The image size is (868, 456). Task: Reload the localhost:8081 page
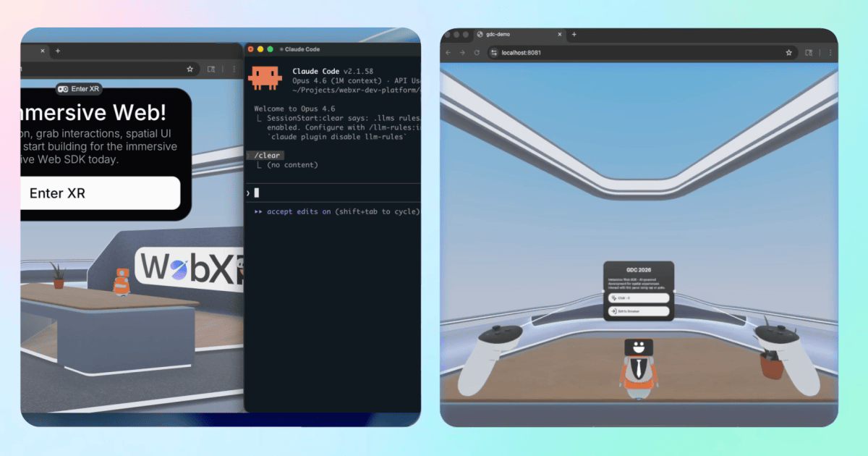coord(477,53)
